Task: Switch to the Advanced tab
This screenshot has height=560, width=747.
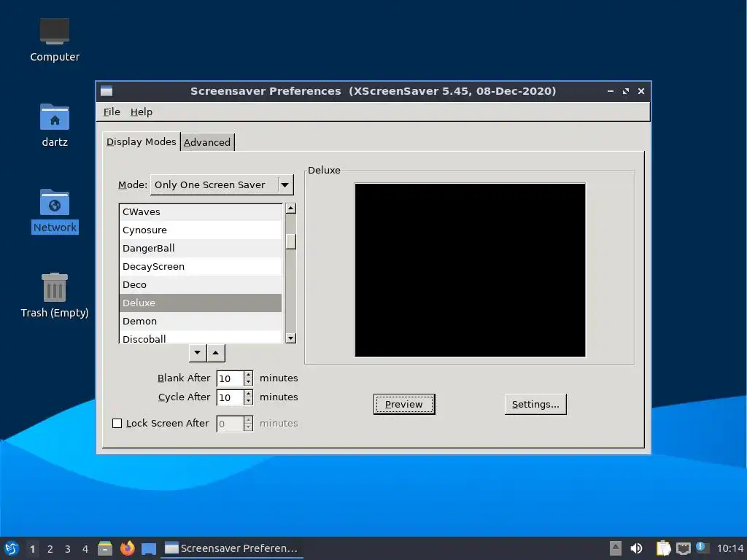Action: (x=207, y=142)
